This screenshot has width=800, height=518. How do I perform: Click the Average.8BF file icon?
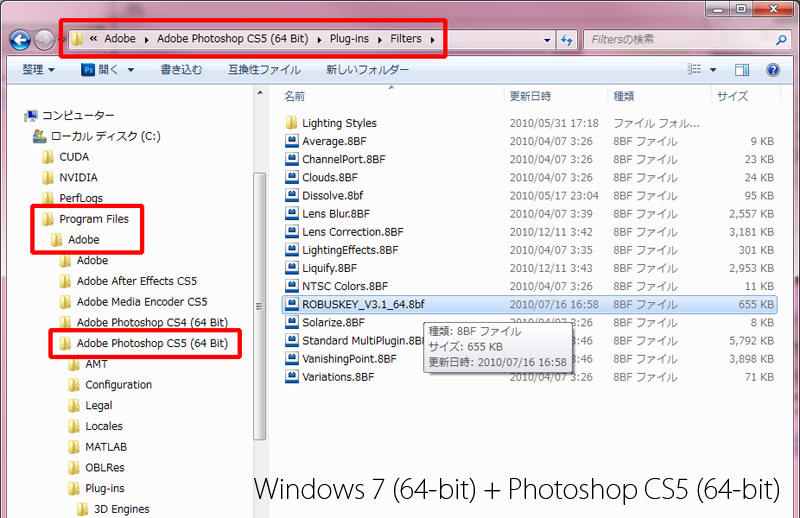point(291,141)
